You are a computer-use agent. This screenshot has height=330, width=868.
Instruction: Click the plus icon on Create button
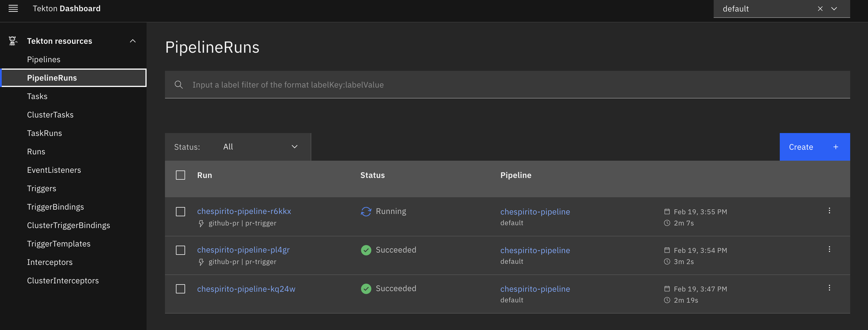[x=836, y=147]
